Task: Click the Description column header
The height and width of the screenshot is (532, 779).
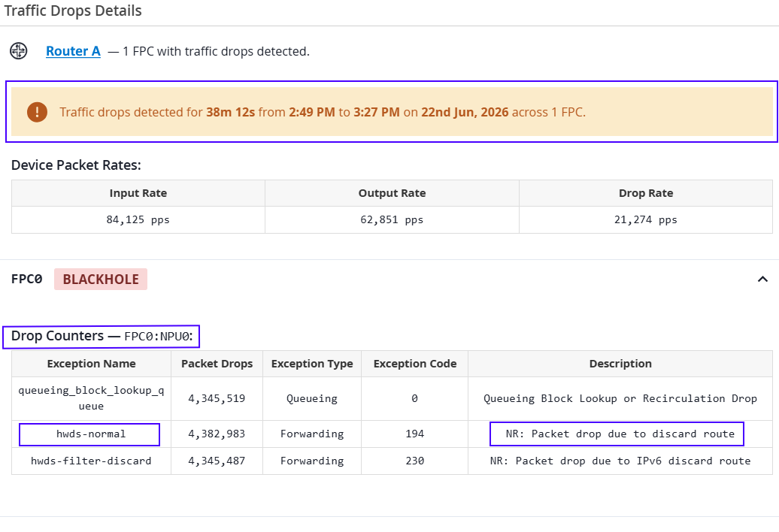Action: coord(620,364)
